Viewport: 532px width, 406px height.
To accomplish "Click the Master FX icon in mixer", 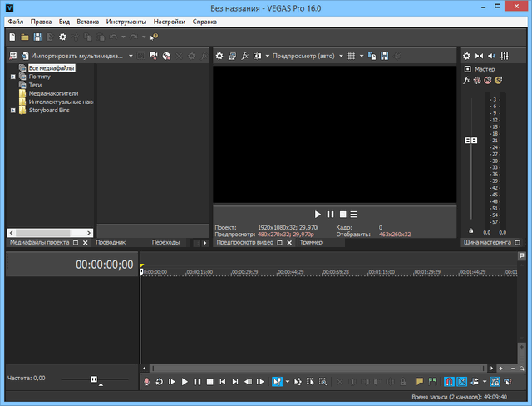I will pyautogui.click(x=466, y=80).
